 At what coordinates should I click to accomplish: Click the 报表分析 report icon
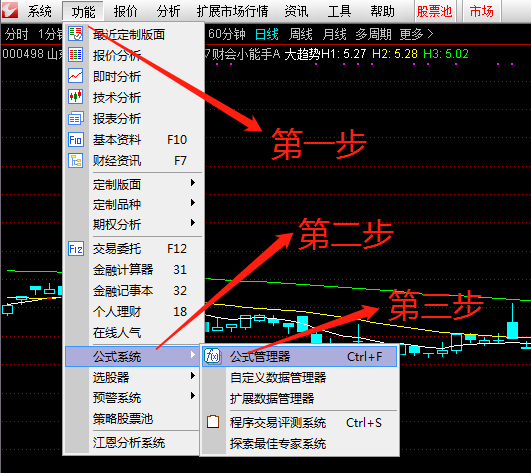pyautogui.click(x=76, y=118)
